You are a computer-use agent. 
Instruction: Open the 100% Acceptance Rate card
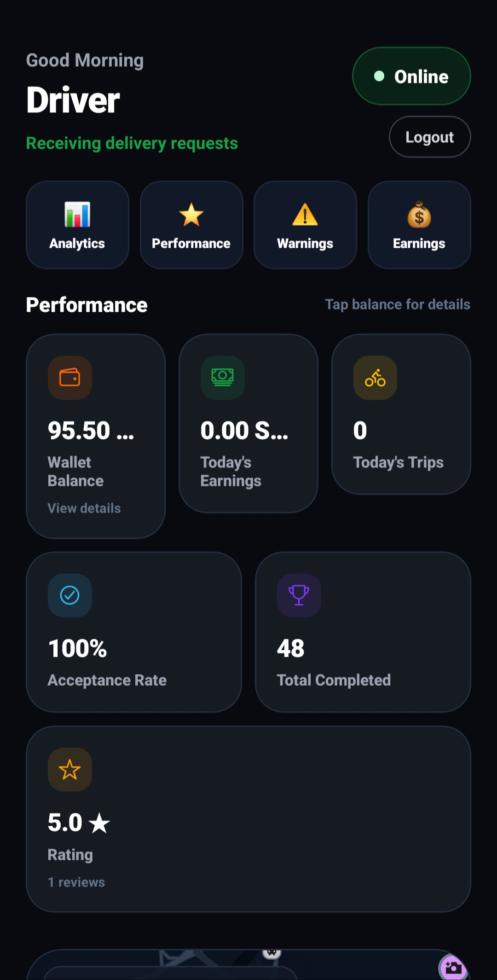pos(134,632)
